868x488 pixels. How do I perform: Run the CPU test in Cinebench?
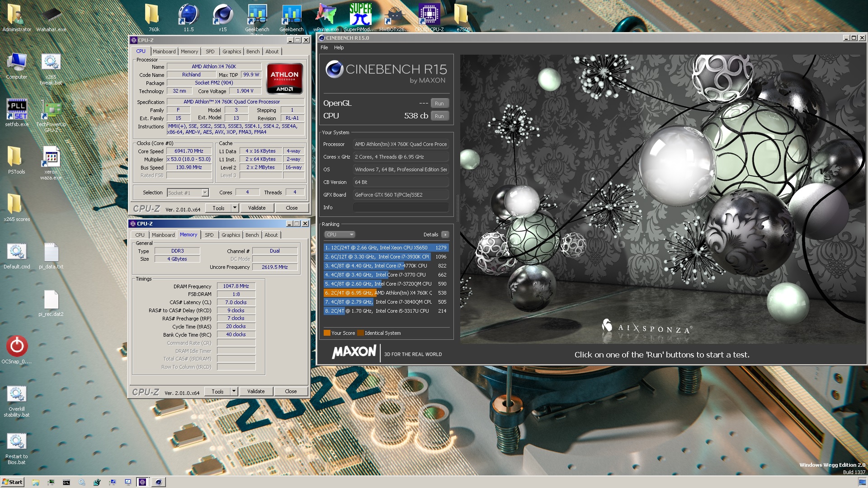[x=439, y=116]
